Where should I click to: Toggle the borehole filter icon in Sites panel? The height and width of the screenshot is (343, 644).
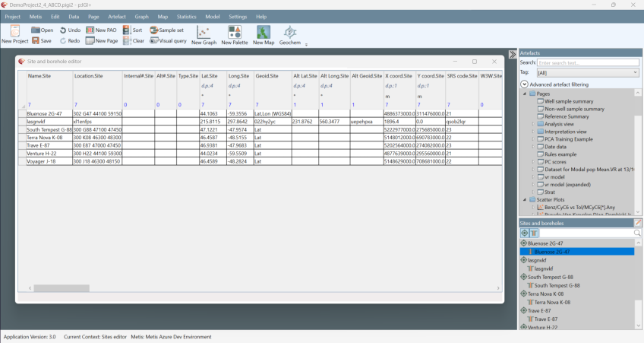coord(534,233)
